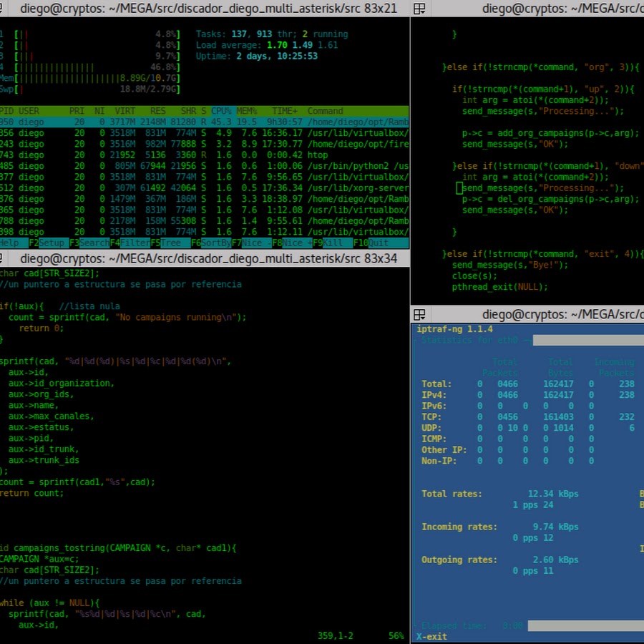Sort htop by the VIRT column header
644x644 pixels.
point(125,112)
